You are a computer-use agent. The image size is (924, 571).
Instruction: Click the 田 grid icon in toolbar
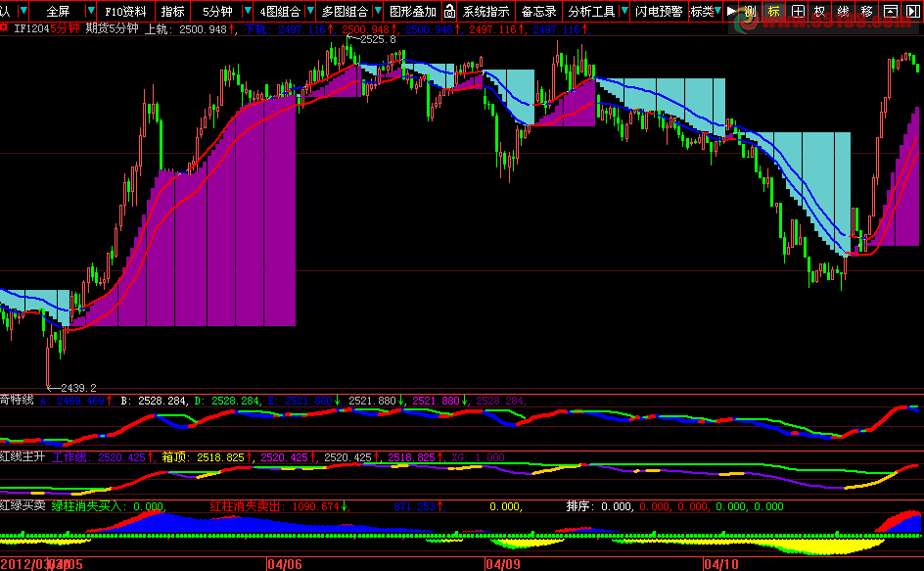coord(798,11)
